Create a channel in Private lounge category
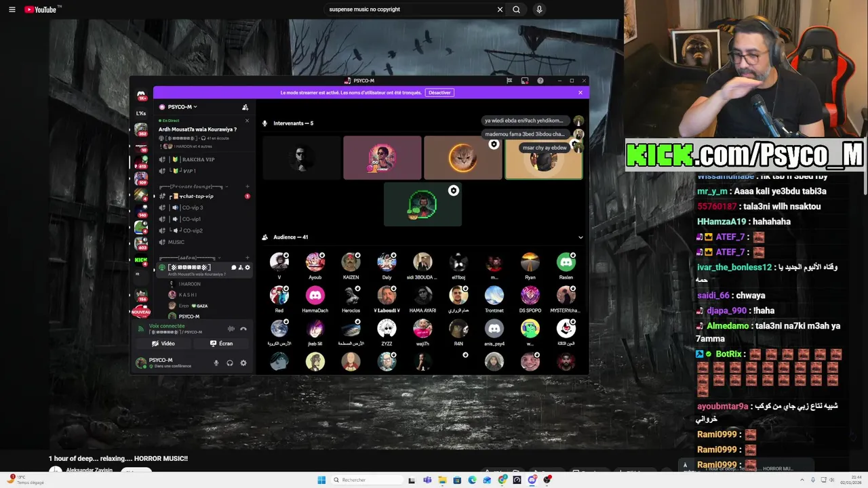 tap(247, 186)
